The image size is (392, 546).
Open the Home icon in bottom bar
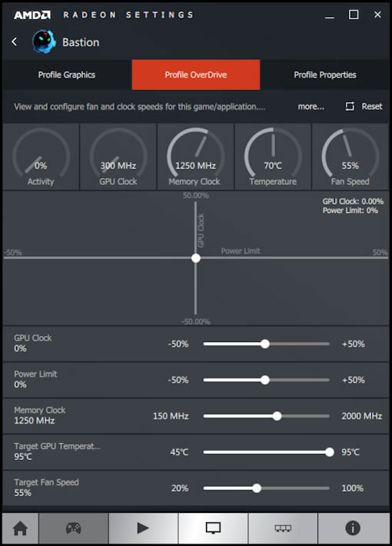pos(20,528)
